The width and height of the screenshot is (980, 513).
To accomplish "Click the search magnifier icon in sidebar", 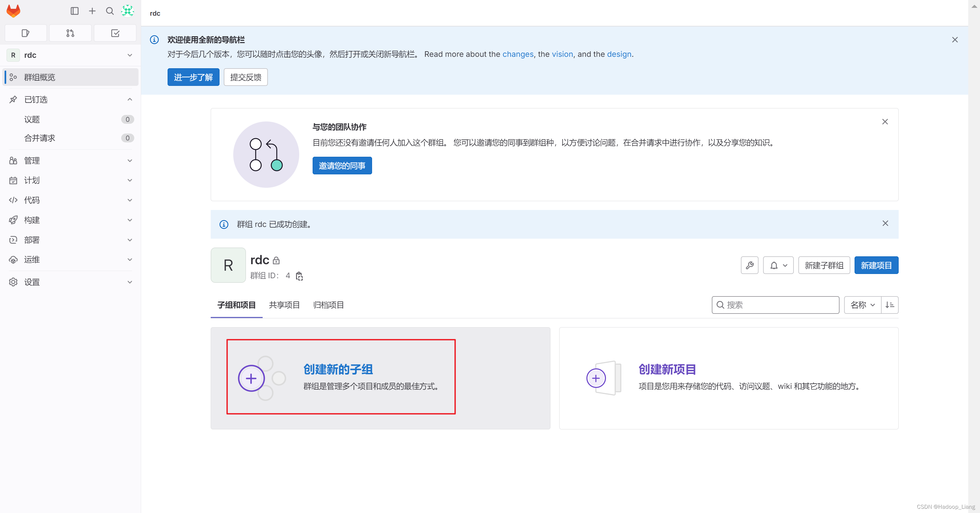I will (x=109, y=11).
